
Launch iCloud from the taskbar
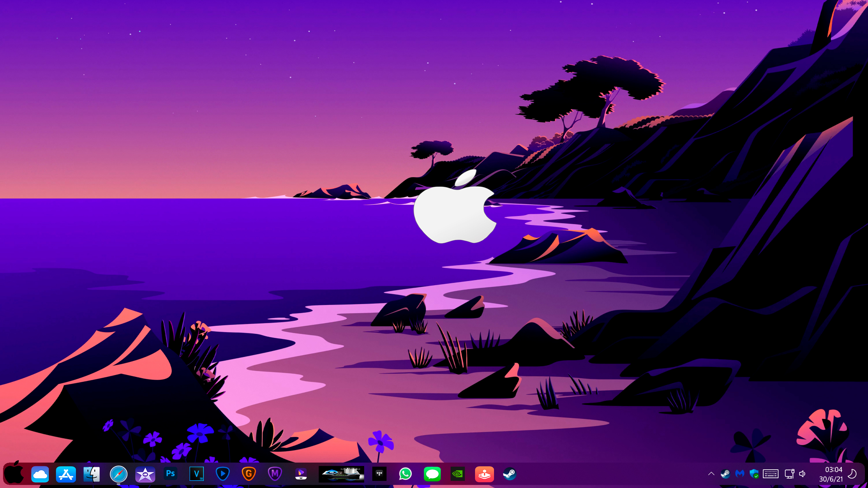(40, 474)
